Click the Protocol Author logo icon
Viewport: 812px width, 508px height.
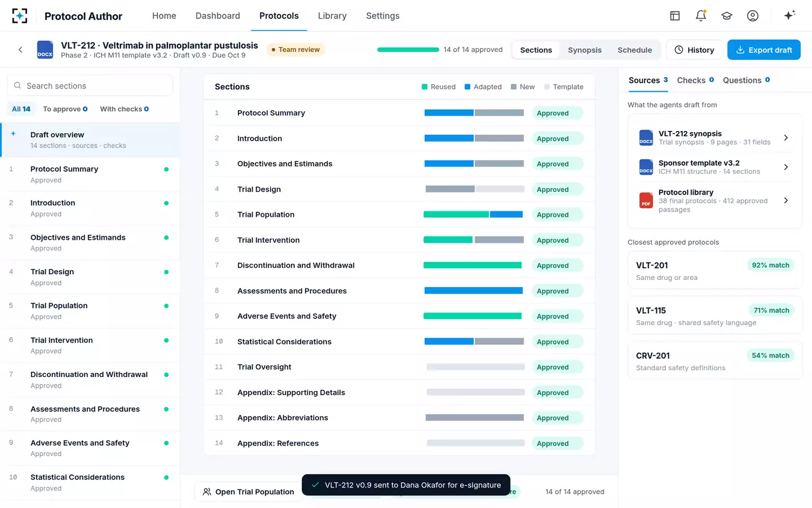point(20,16)
